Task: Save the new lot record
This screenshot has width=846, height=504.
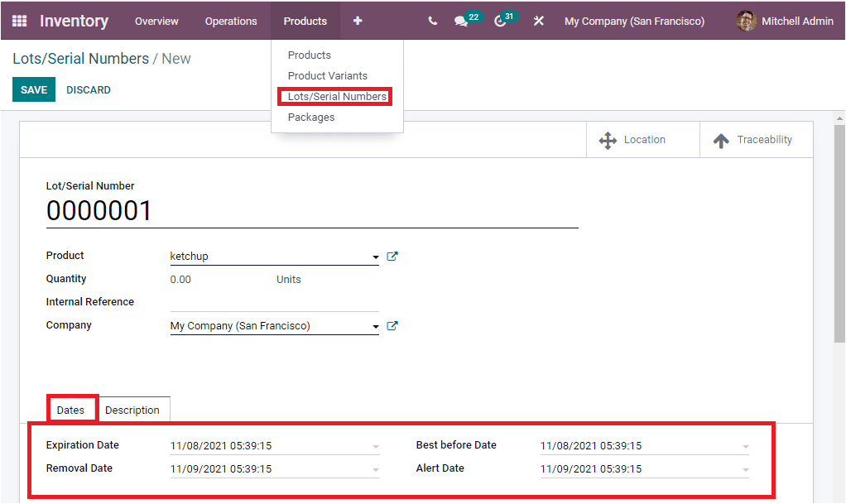Action: coord(33,89)
